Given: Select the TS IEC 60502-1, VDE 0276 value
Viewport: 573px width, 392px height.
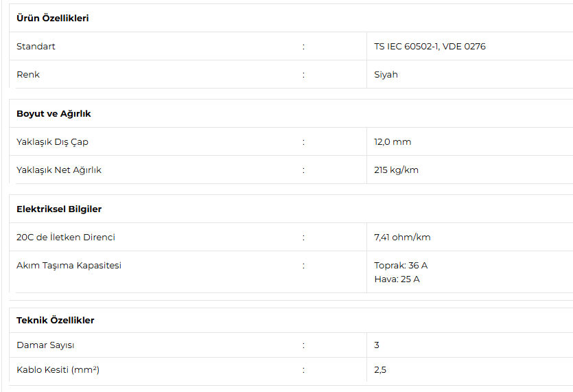Looking at the screenshot, I should [x=430, y=47].
